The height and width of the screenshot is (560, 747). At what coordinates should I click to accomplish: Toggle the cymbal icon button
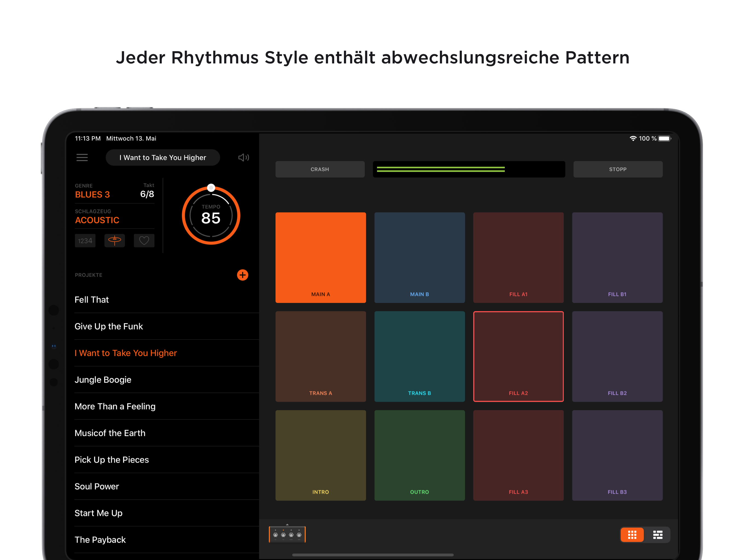pyautogui.click(x=115, y=240)
